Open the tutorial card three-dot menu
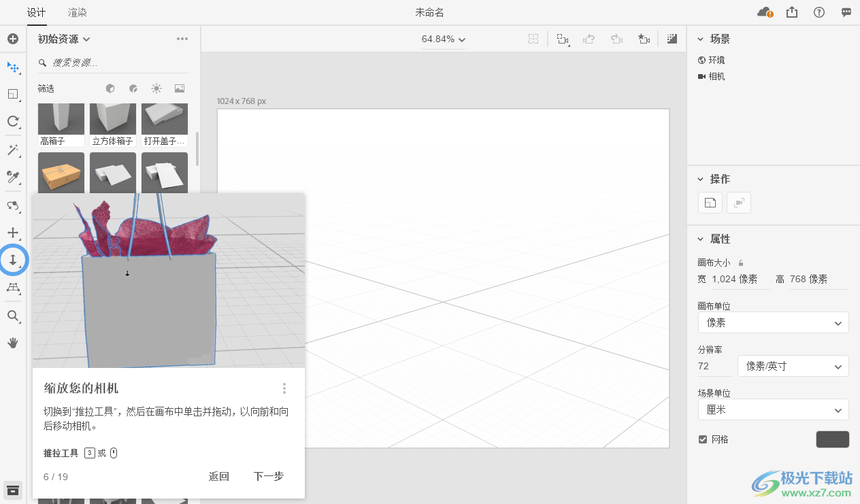 [x=284, y=388]
